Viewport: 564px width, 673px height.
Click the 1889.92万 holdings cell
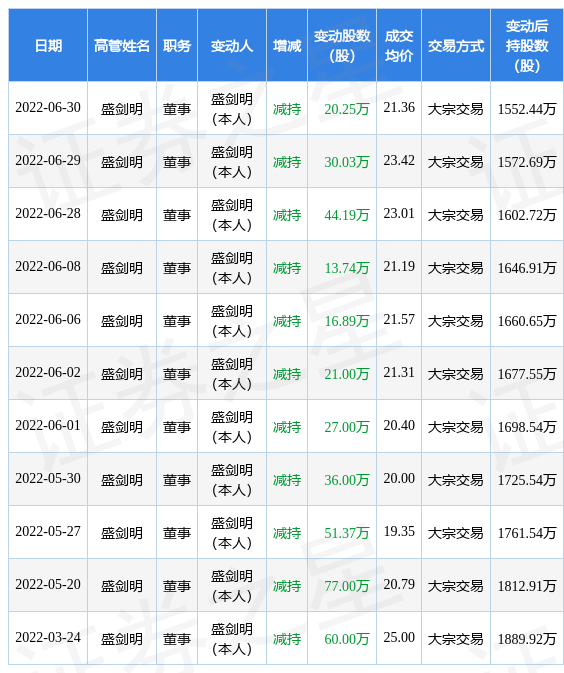pyautogui.click(x=527, y=639)
